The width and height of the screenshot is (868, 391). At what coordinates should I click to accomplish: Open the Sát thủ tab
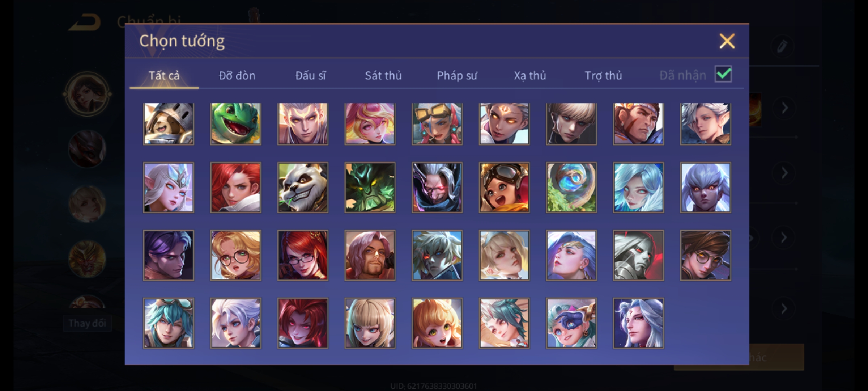point(383,75)
